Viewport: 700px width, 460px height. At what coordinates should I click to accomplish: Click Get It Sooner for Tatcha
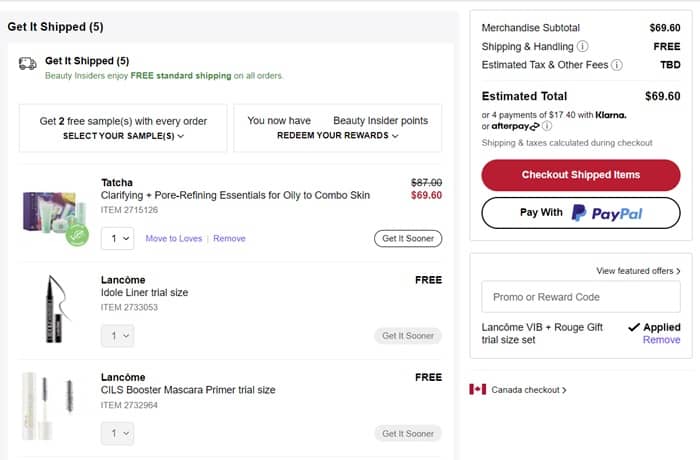[408, 239]
